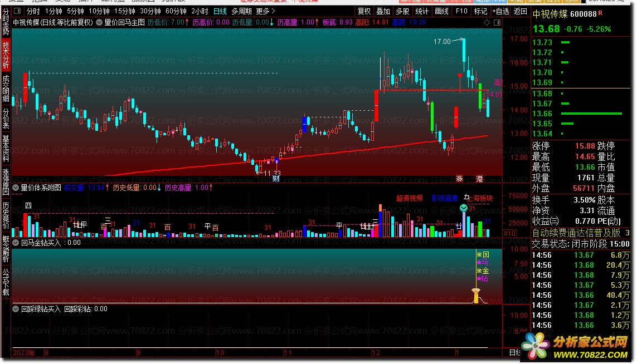Viewport: 637px width, 364px height.
Task: Click the 日线 label at time axis end
Action: 515,353
